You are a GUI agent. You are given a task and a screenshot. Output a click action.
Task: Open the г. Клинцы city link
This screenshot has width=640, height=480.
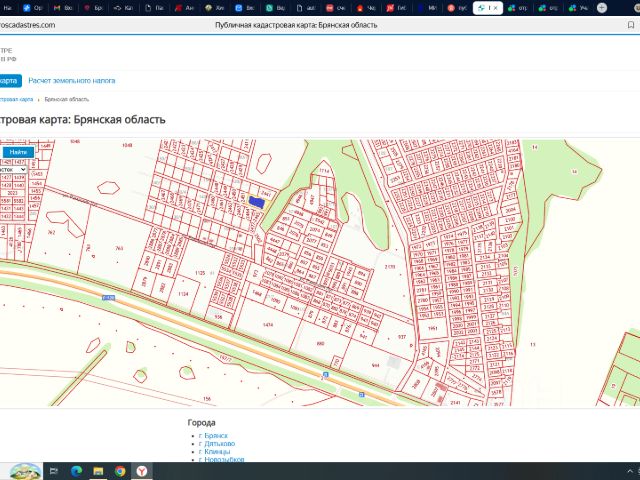click(x=216, y=452)
